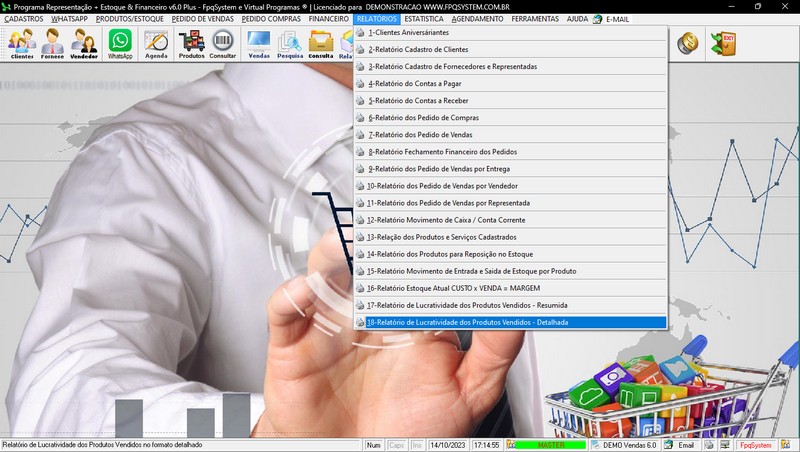Open the FINANCEIRO menu

tap(329, 19)
